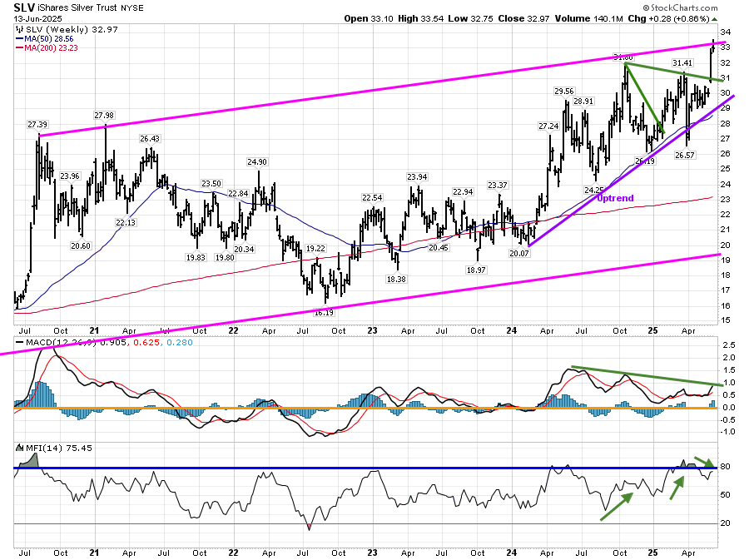The height and width of the screenshot is (560, 749).
Task: Click the 18.38 low price label
Action: [x=396, y=279]
